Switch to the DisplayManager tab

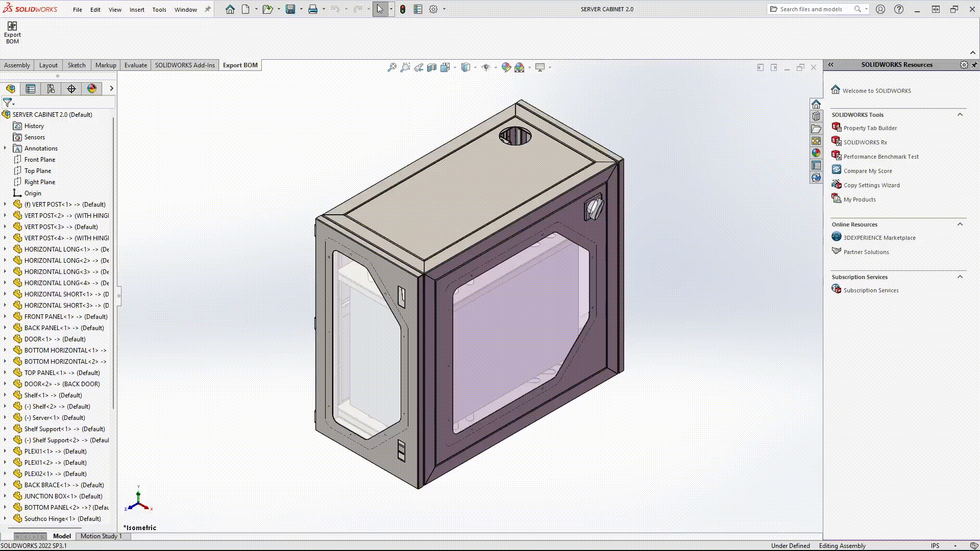click(x=91, y=89)
